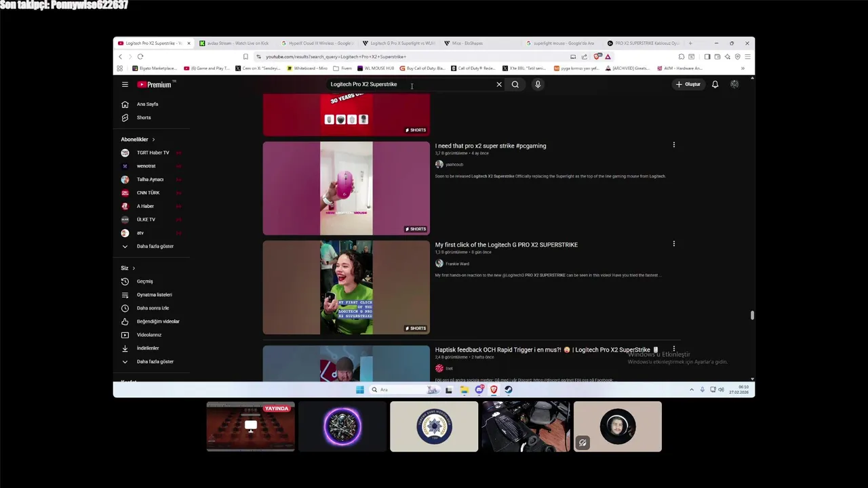Open WL MOUSE HUB bookmark
This screenshot has width=868, height=488.
[x=376, y=68]
